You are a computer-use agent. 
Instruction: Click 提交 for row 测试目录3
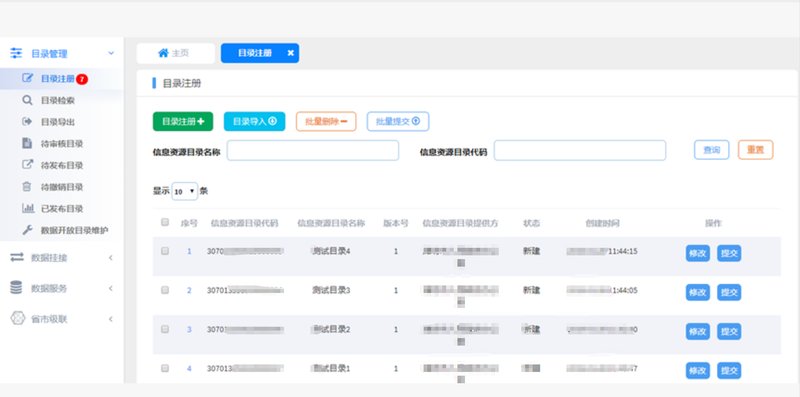click(729, 292)
